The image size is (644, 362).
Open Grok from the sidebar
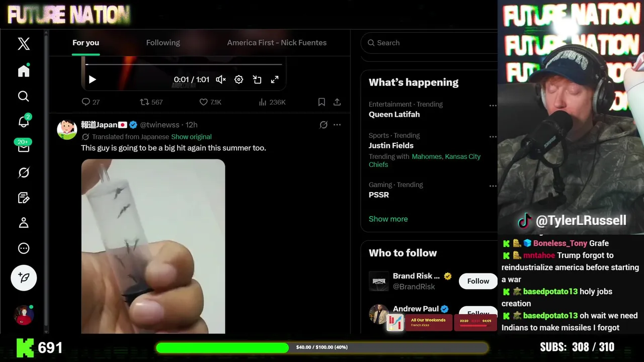pos(24,172)
